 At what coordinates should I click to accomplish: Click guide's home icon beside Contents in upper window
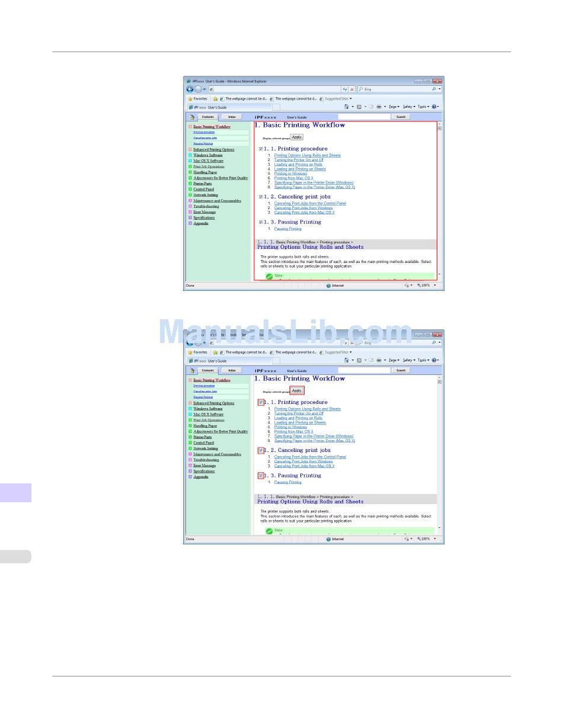192,117
